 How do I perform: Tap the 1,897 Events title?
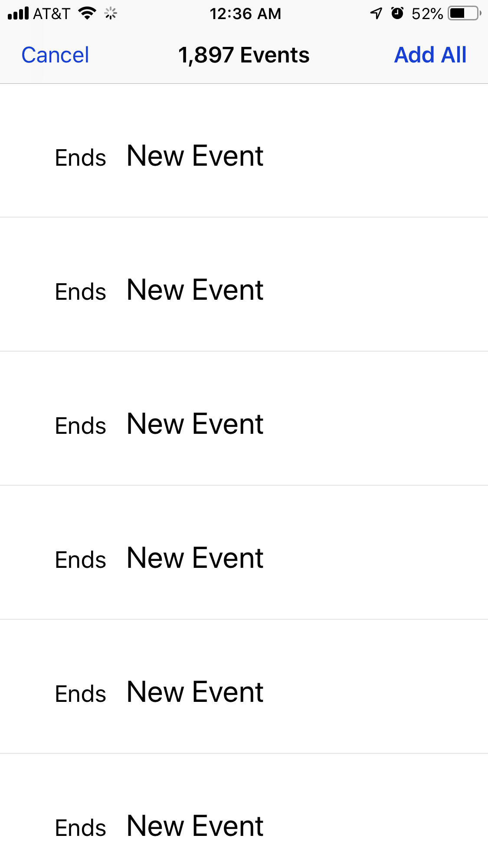pos(244,55)
